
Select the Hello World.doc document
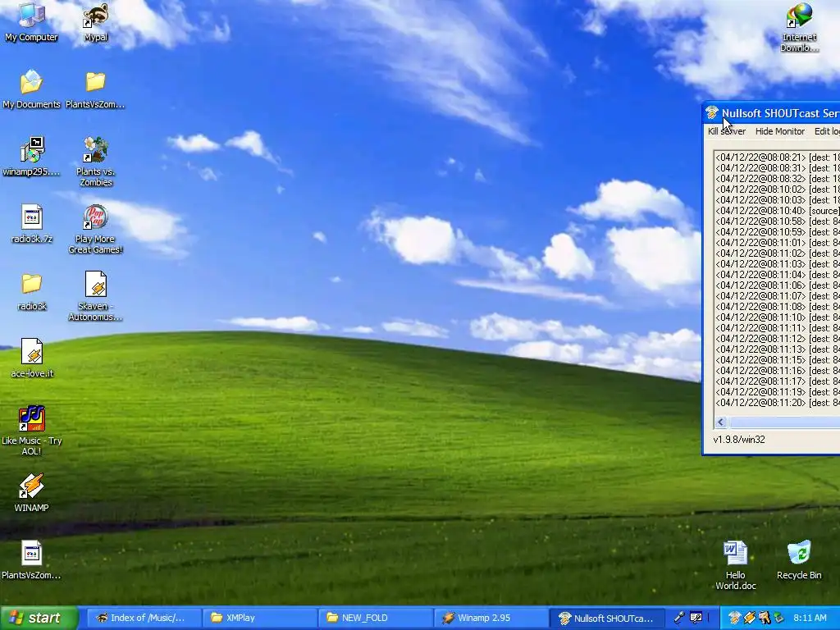[736, 565]
